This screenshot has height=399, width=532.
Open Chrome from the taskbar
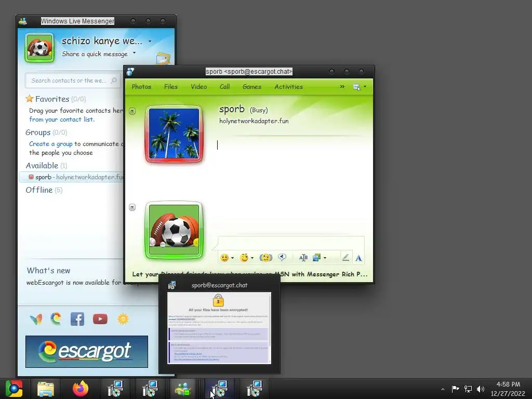[x=14, y=389]
